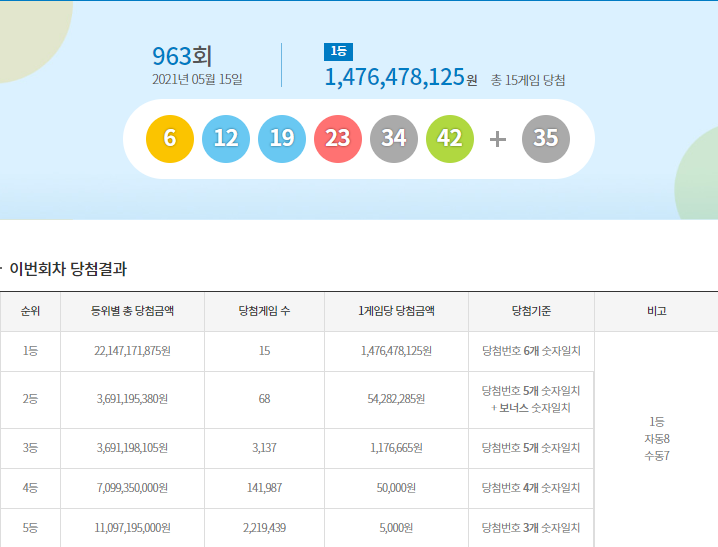Click the green number 42 ball

[x=450, y=139]
